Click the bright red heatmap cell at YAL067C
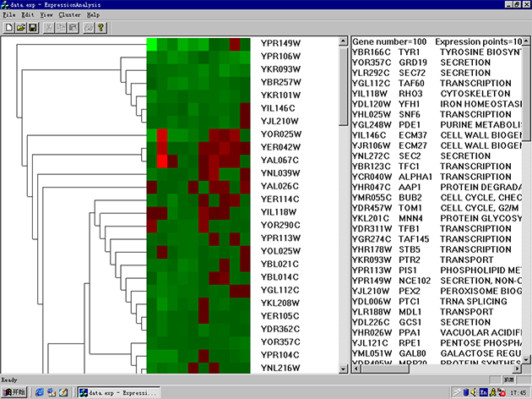This screenshot has height=399, width=532. coord(161,160)
